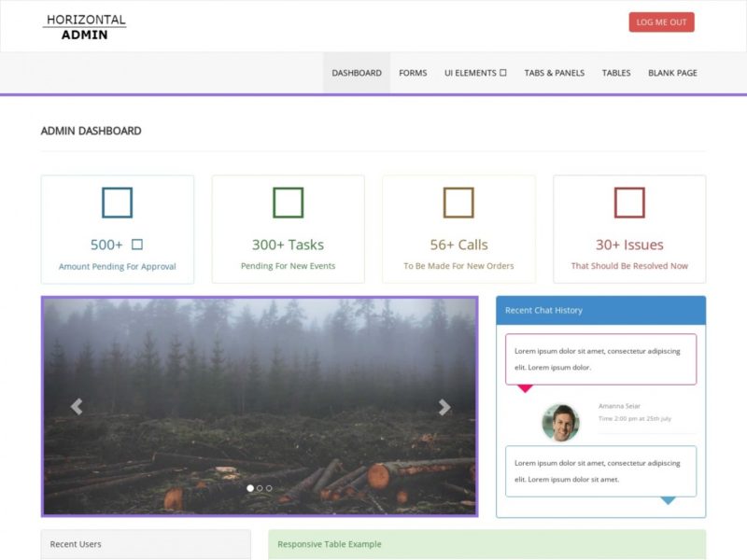The height and width of the screenshot is (560, 747).
Task: Click the small square icon beside 500+
Action: click(x=137, y=243)
